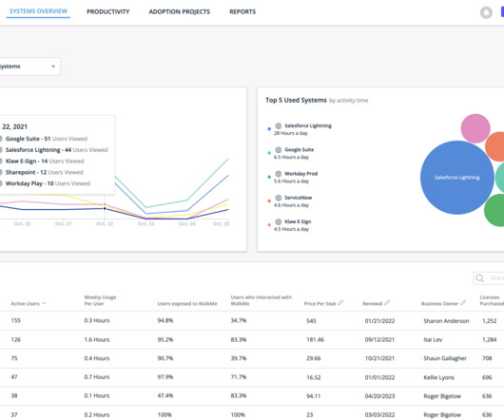Click Workday Play - 10 tooltip entry

tap(48, 183)
